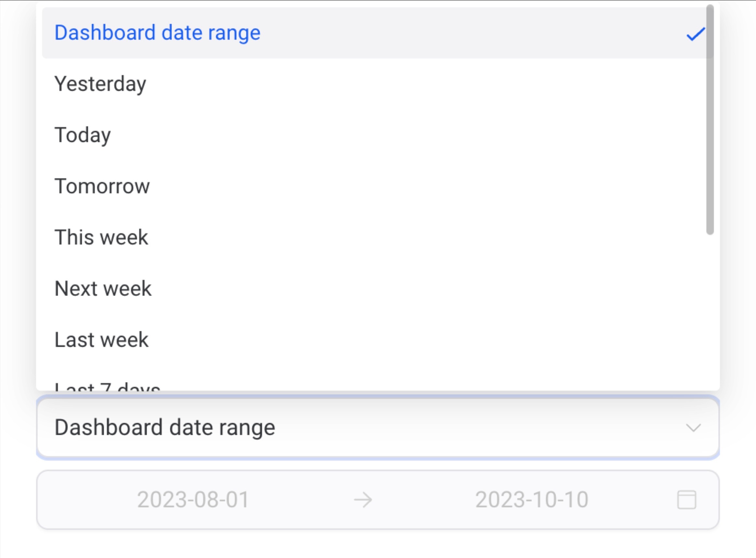Click the end date 2023-10-10 field
The height and width of the screenshot is (558, 756).
[x=532, y=500]
